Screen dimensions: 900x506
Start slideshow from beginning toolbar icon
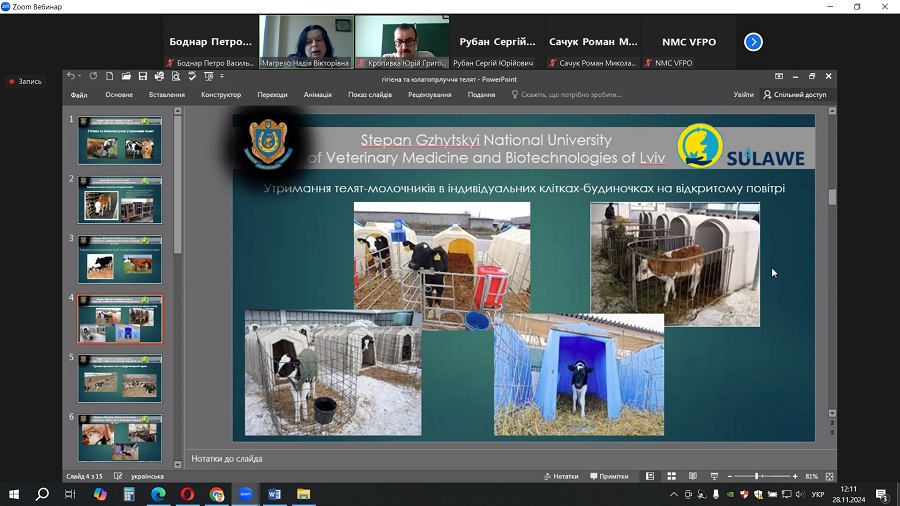coord(209,76)
